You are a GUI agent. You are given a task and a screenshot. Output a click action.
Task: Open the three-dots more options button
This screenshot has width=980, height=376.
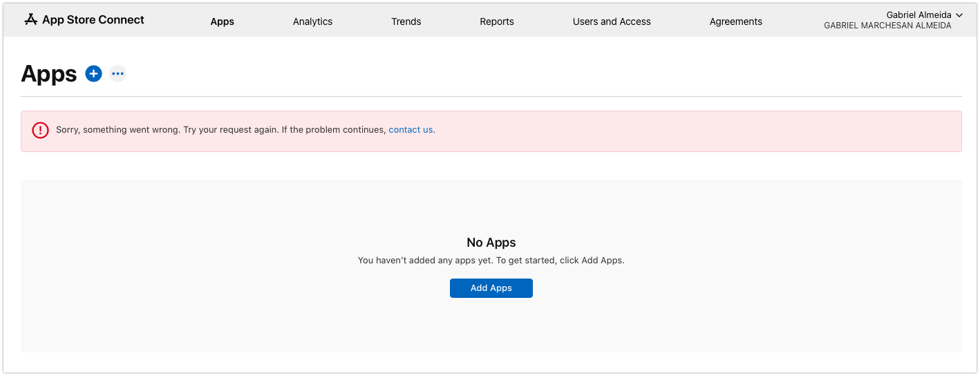pyautogui.click(x=117, y=73)
